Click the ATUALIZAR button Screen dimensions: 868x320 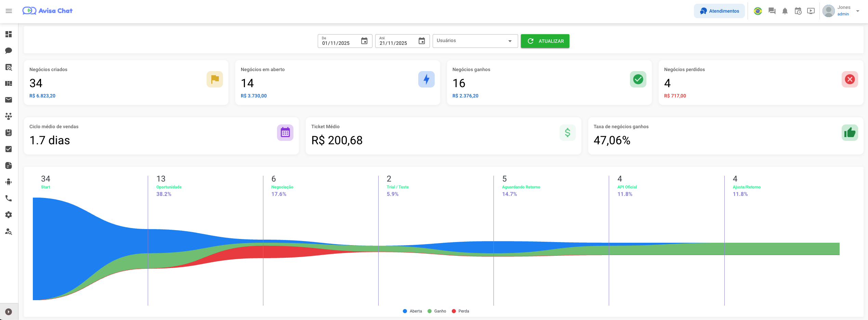point(545,41)
